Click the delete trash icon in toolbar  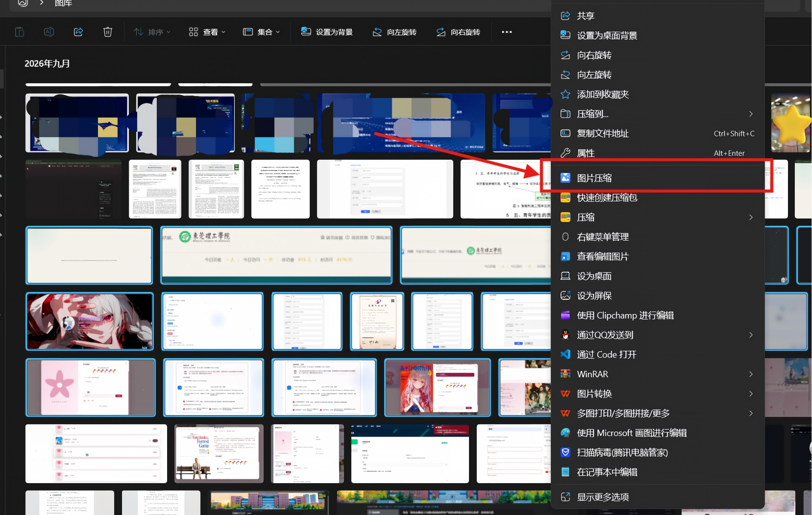coord(108,32)
